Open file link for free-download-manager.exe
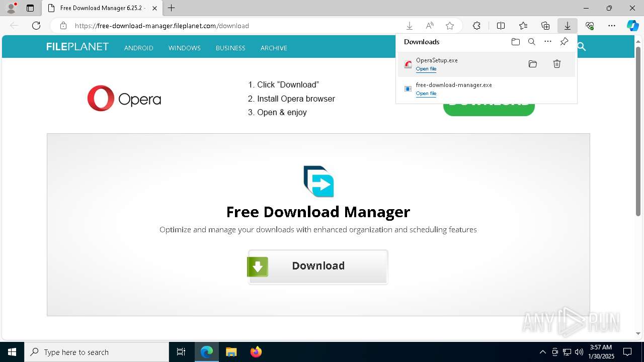Viewport: 644px width, 362px height. tap(426, 94)
